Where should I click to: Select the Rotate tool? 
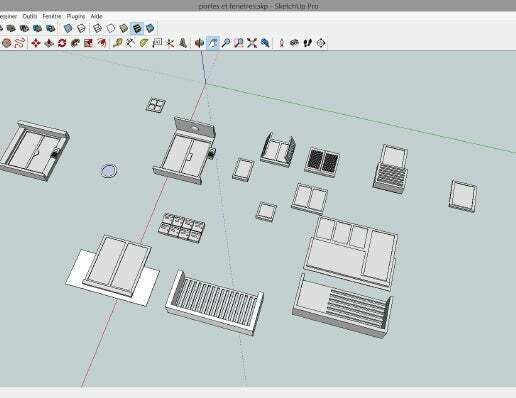62,43
